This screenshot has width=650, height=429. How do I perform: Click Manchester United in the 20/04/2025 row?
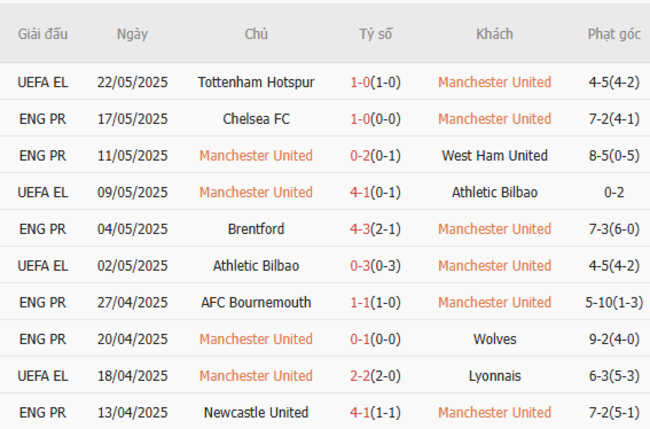tap(256, 339)
